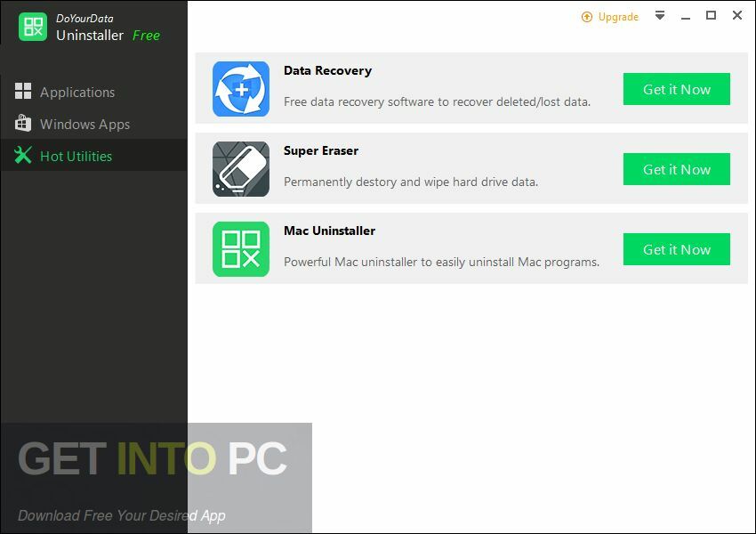This screenshot has width=756, height=534.
Task: Click 'Permanently destory and wipe' description
Action: pyautogui.click(x=411, y=182)
